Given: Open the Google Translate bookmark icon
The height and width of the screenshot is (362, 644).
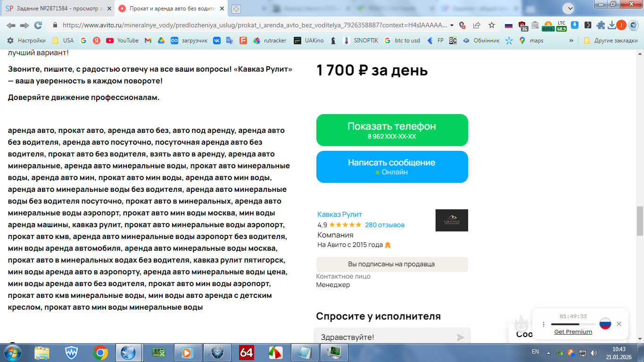Looking at the screenshot, I should (x=230, y=41).
